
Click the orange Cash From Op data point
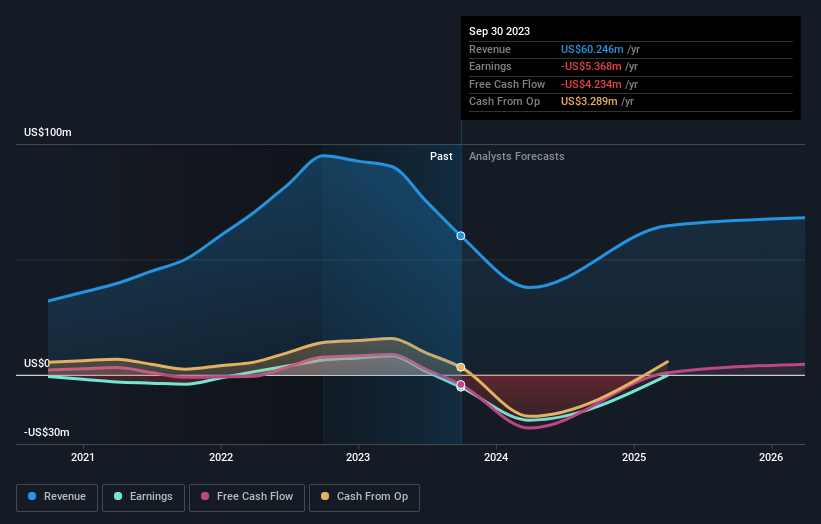[x=461, y=367]
